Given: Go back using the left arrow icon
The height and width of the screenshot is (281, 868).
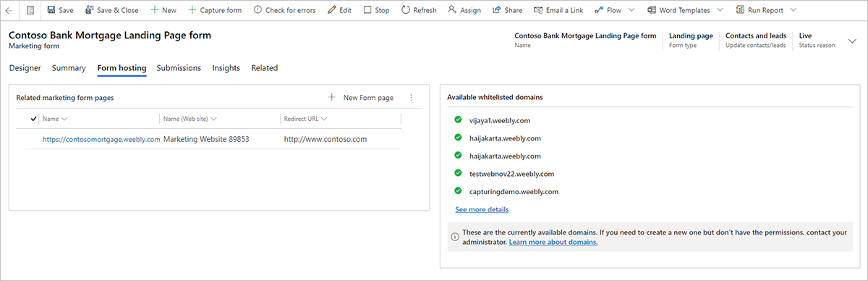Looking at the screenshot, I should pos(9,11).
